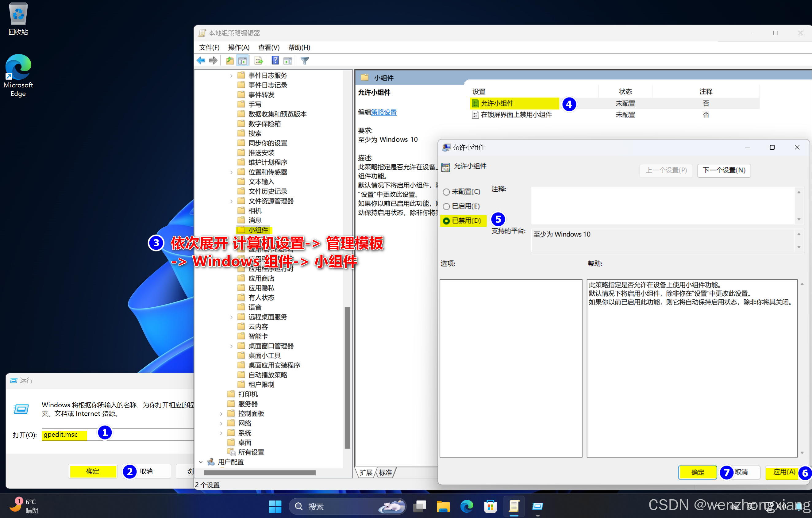Click the gpedit.msc input field in 运行

(64, 435)
